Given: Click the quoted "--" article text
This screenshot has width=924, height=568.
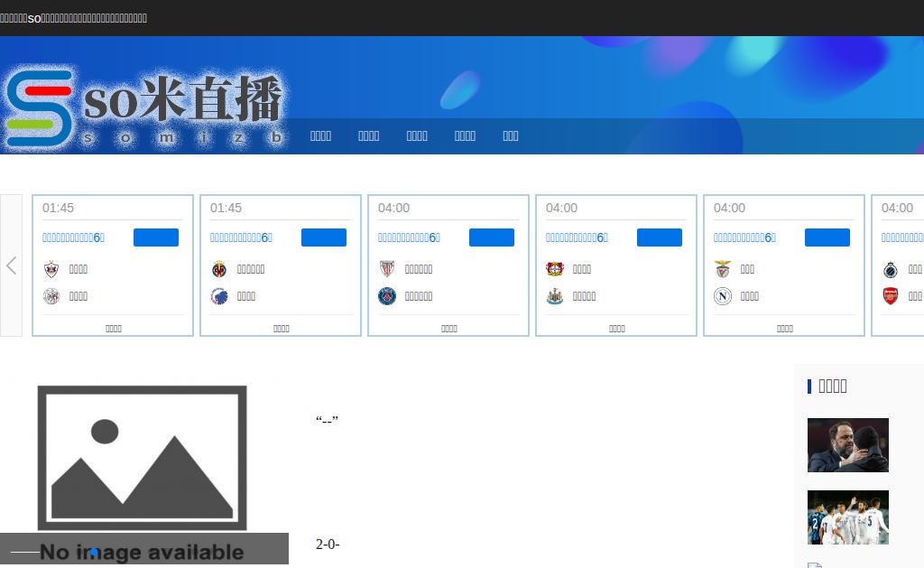Looking at the screenshot, I should point(327,421).
